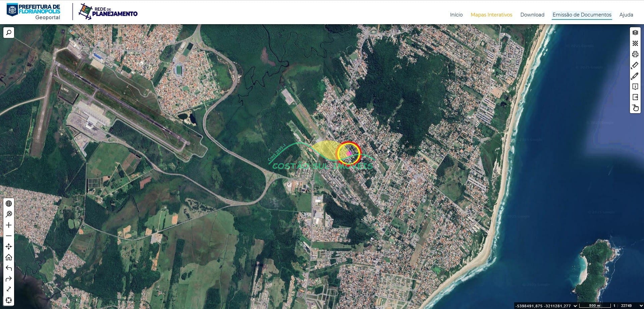
Task: Select the ruler measurement tool
Action: 635,65
